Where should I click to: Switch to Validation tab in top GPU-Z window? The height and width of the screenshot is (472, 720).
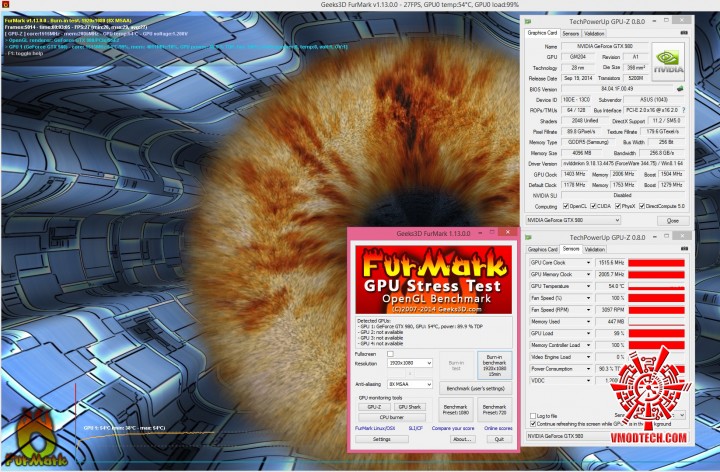[594, 34]
